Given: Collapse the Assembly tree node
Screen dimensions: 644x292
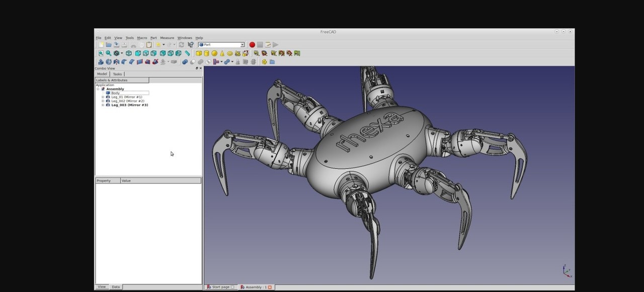Looking at the screenshot, I should tap(98, 89).
